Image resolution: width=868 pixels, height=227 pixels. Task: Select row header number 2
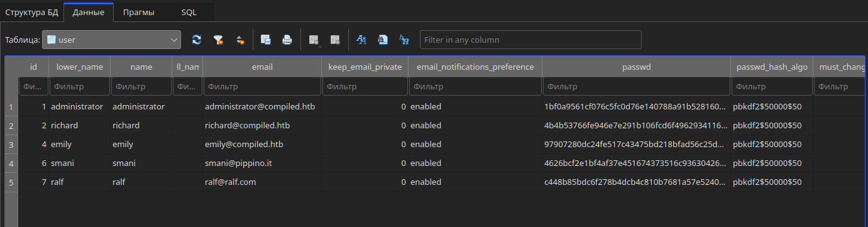pyautogui.click(x=11, y=126)
